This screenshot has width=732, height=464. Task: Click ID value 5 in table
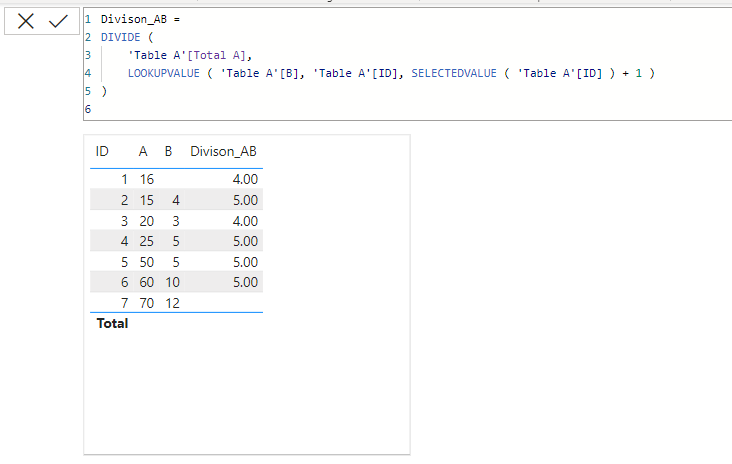pyautogui.click(x=124, y=262)
